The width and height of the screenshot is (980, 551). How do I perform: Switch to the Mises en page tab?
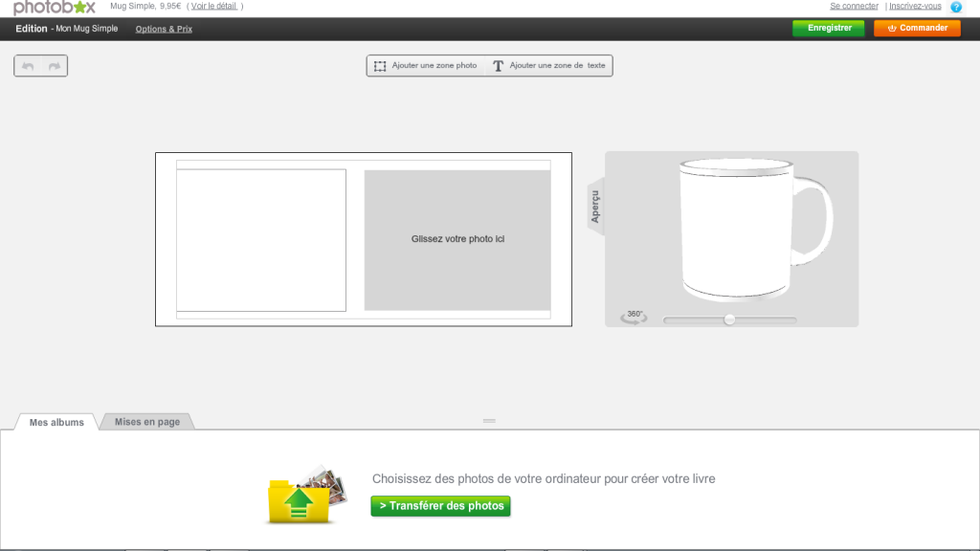tap(147, 422)
